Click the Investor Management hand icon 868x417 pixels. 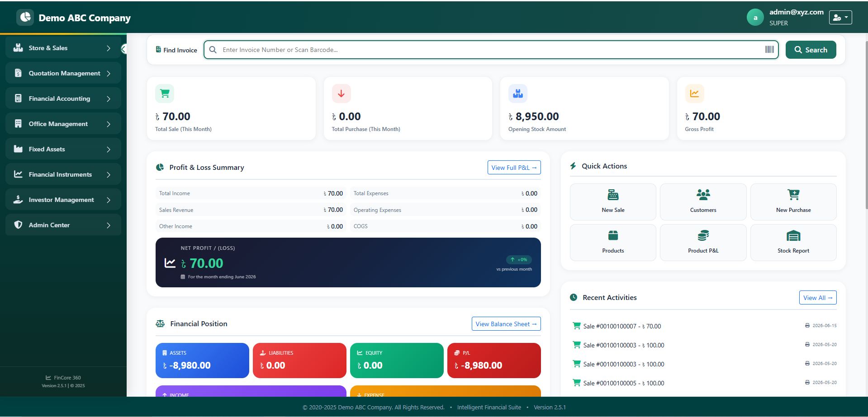(18, 200)
